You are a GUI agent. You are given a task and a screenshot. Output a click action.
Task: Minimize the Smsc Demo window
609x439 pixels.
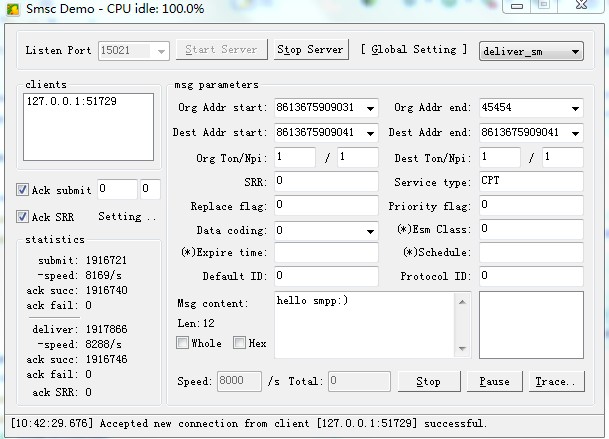pos(517,6)
